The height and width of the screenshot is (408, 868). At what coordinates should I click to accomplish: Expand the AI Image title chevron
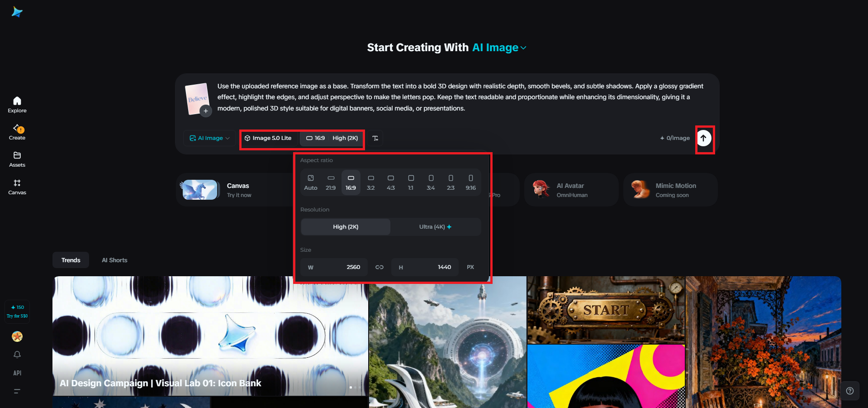523,48
